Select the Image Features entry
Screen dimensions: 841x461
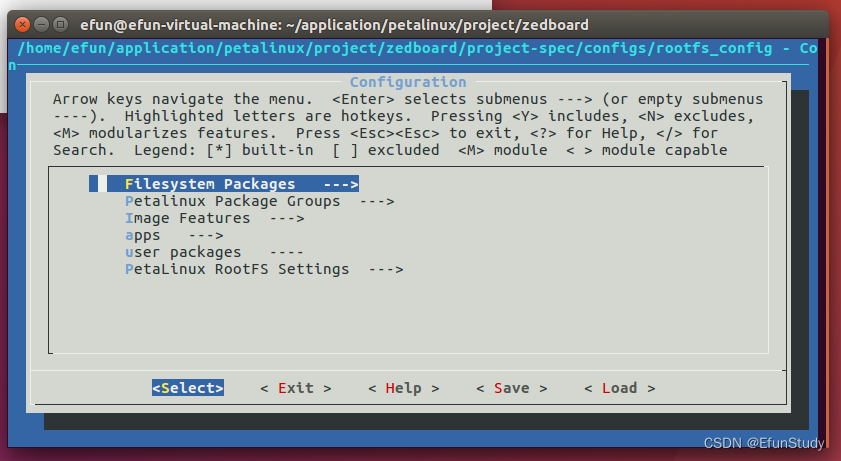[x=215, y=218]
